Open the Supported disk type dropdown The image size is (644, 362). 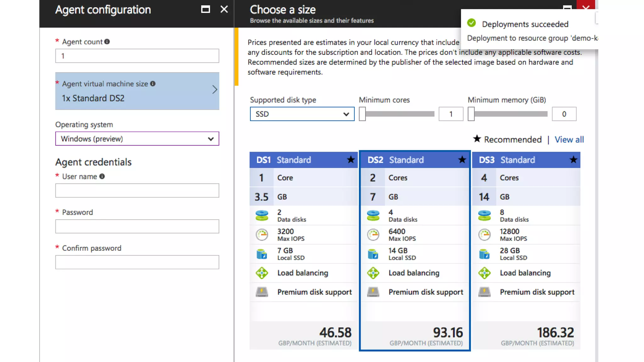pyautogui.click(x=302, y=114)
